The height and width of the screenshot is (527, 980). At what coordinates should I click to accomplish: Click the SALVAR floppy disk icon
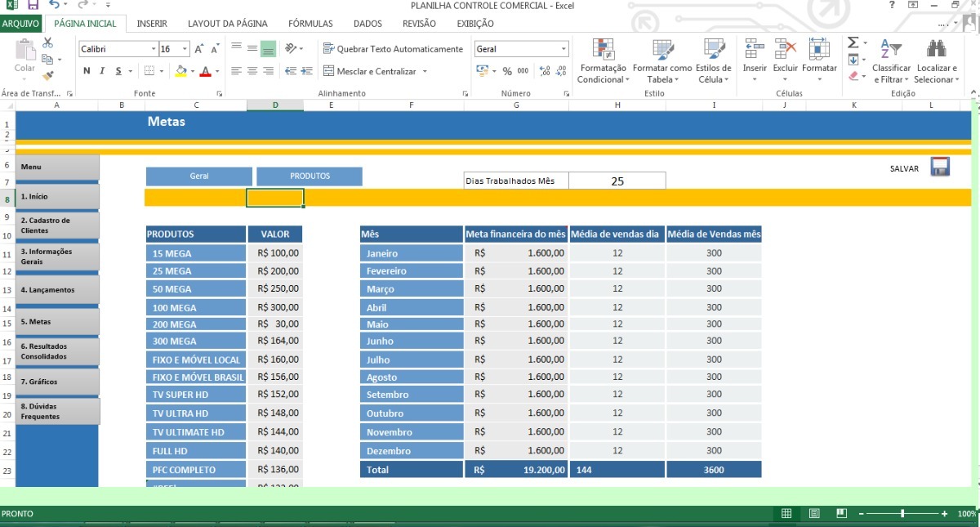[x=940, y=167]
